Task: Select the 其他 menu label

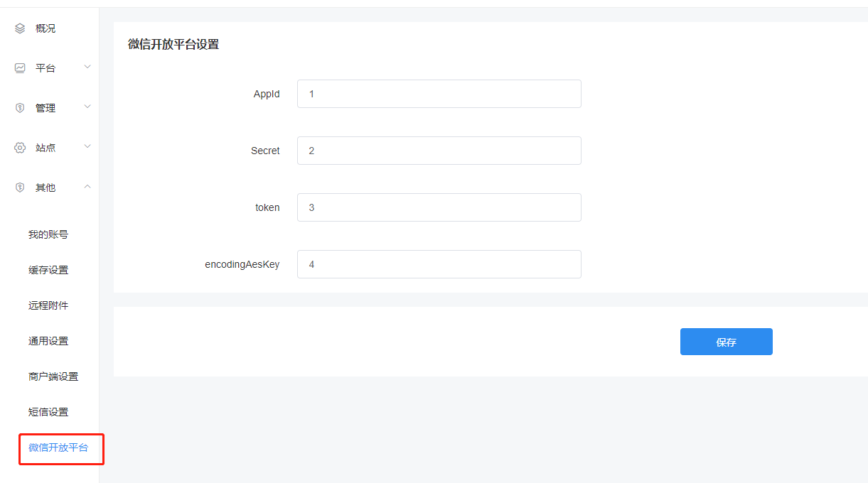Action: [45, 188]
